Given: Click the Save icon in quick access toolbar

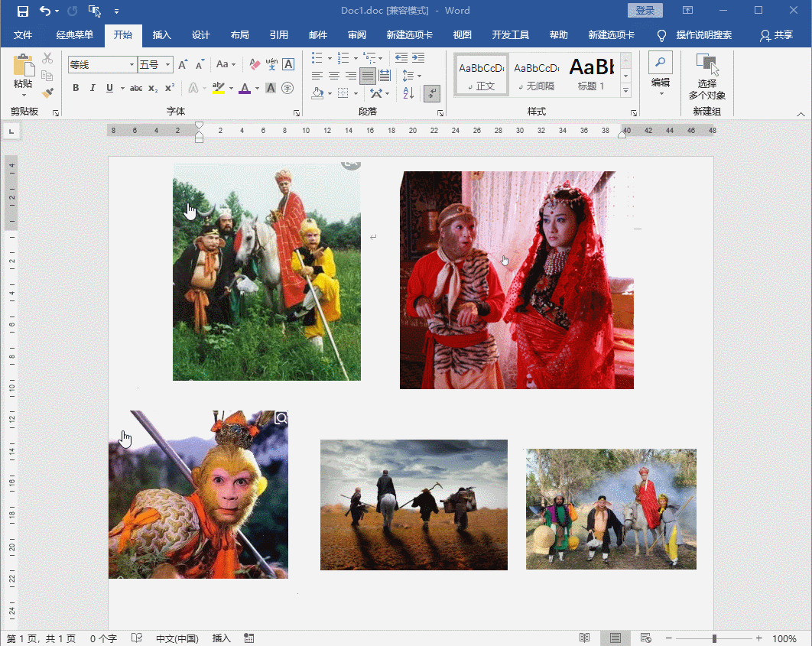Looking at the screenshot, I should click(x=23, y=11).
